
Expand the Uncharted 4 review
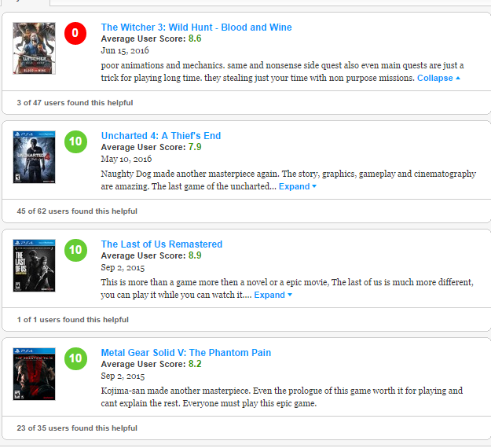pos(298,186)
